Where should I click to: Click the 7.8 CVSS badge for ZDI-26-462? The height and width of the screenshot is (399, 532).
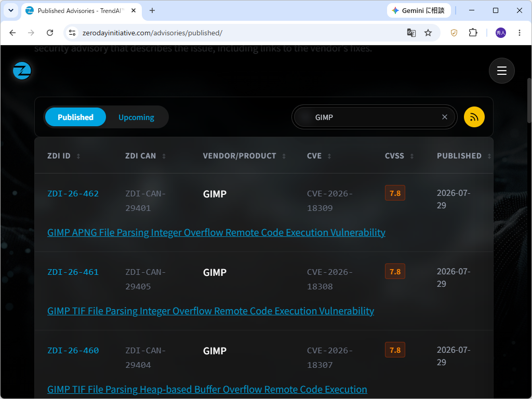point(395,193)
